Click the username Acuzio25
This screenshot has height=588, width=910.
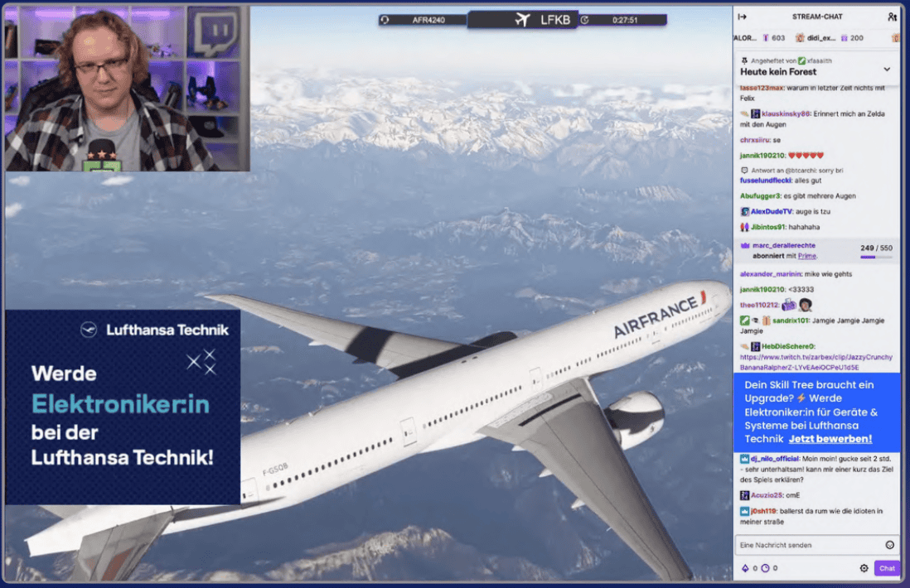[x=766, y=495]
